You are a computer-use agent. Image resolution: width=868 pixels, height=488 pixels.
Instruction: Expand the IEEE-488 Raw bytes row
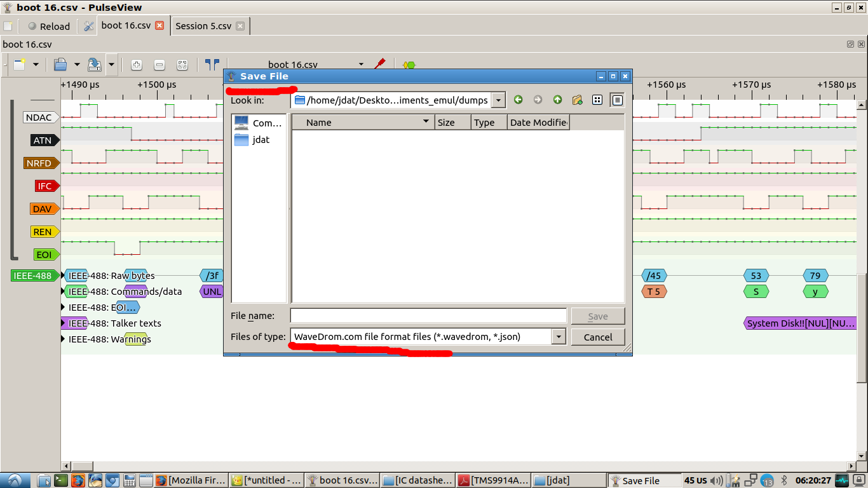click(x=64, y=276)
